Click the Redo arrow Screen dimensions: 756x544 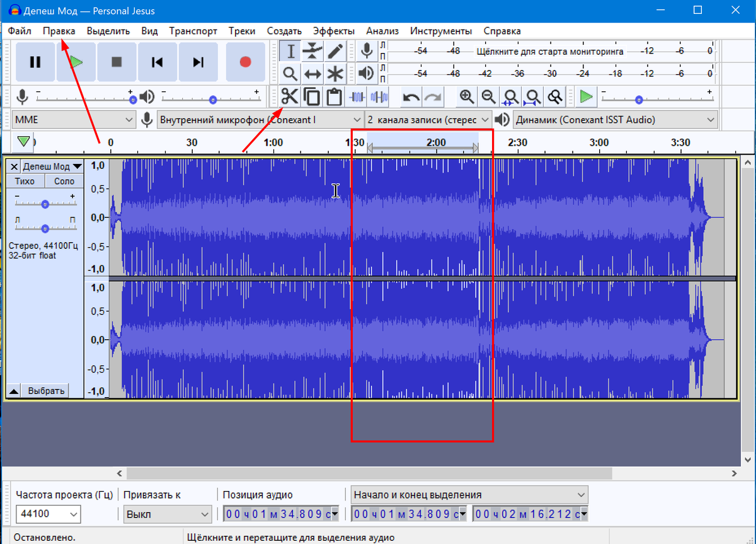[433, 97]
